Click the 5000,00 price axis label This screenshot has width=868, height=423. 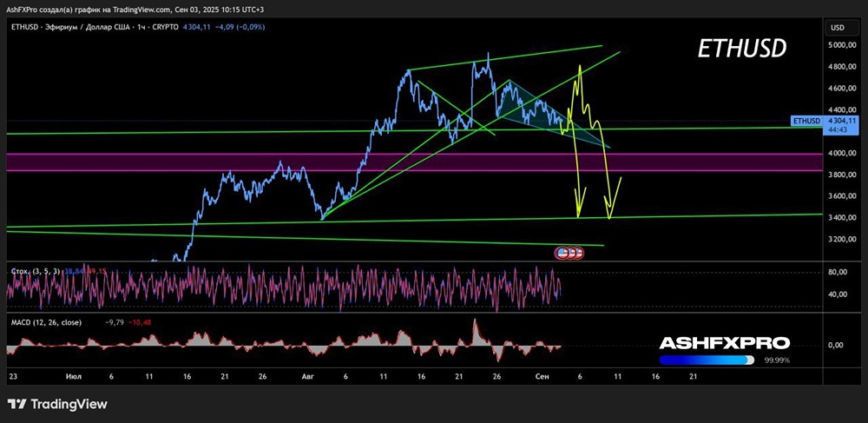click(844, 45)
